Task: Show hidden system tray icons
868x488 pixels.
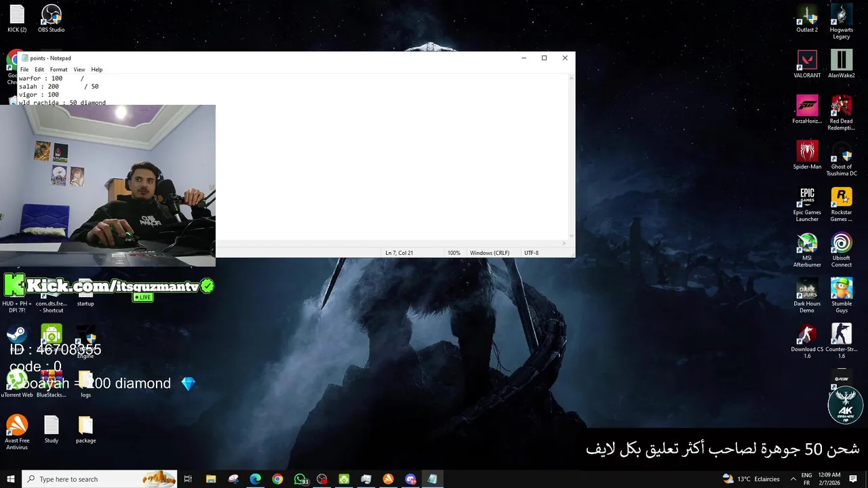Action: (x=793, y=479)
